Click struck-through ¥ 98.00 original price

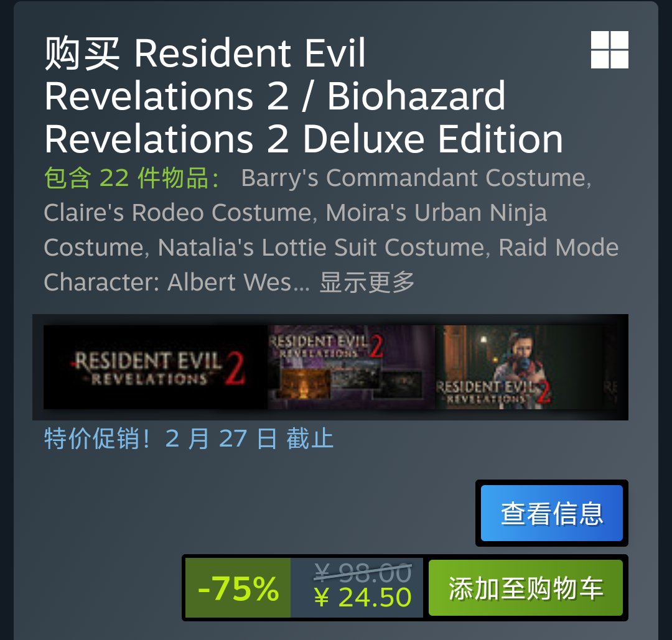coord(363,572)
